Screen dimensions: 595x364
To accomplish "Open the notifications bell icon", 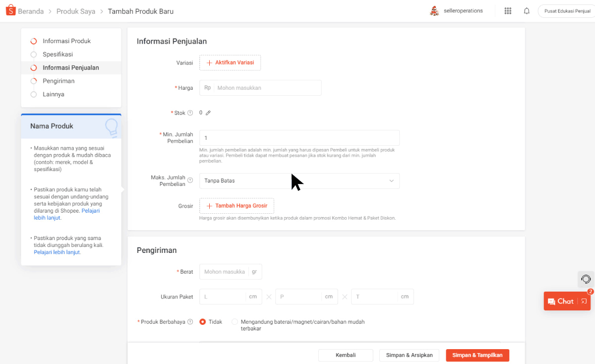I will [x=527, y=11].
